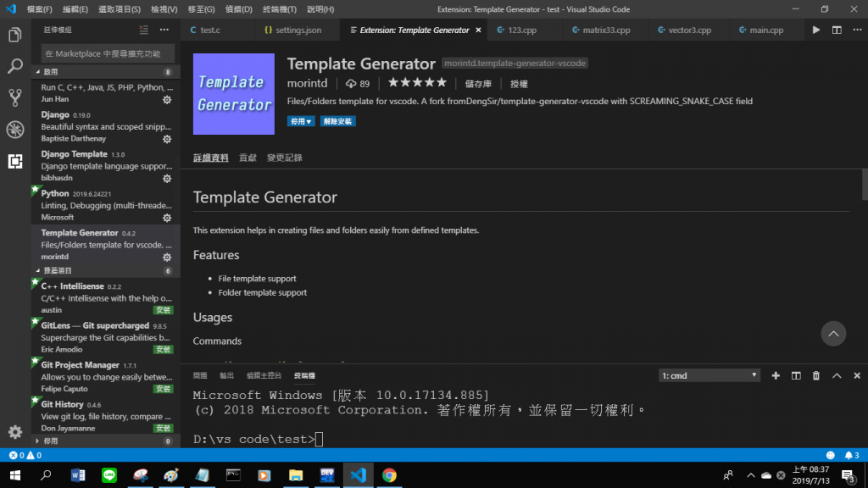Run code with the play icon
The image size is (868, 488).
click(816, 30)
